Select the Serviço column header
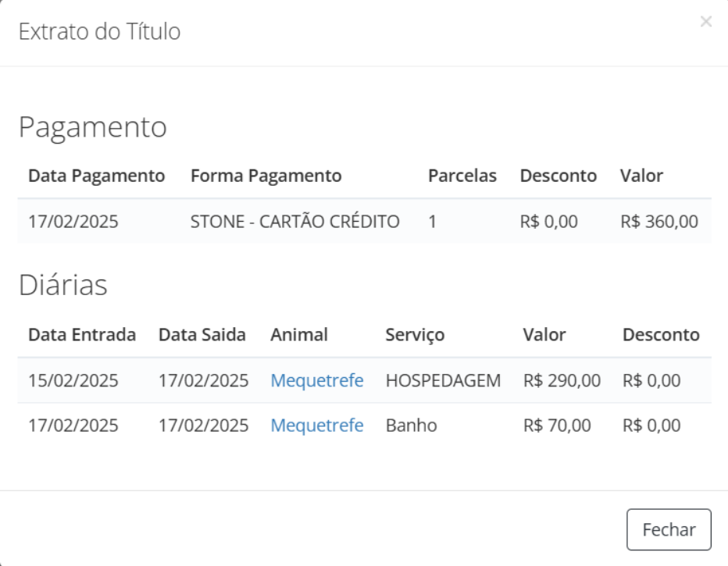728x566 pixels. [x=415, y=334]
